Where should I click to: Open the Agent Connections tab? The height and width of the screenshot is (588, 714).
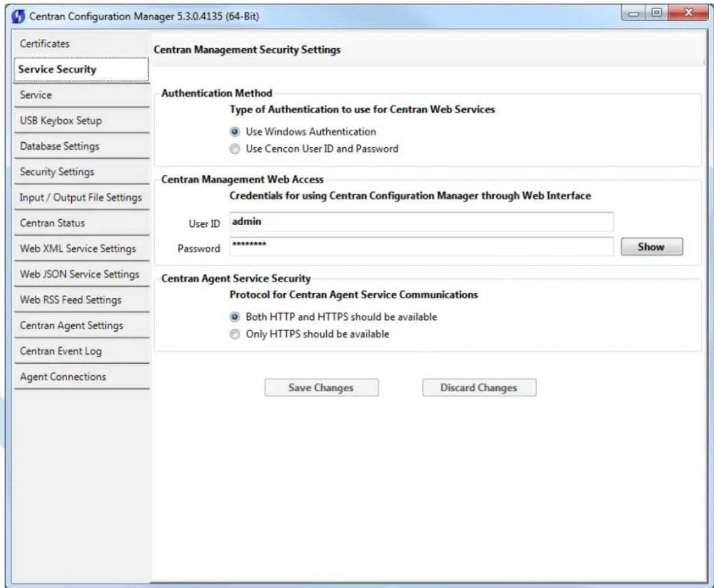coord(81,377)
